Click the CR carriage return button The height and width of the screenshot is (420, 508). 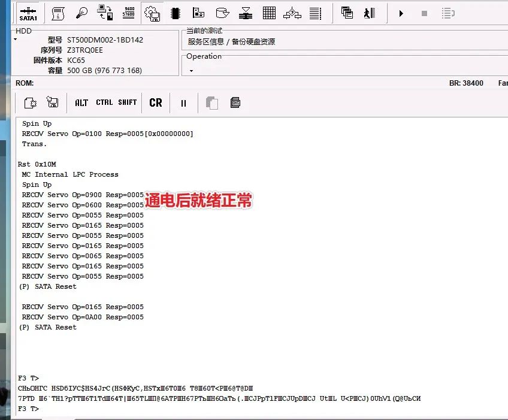coord(156,102)
